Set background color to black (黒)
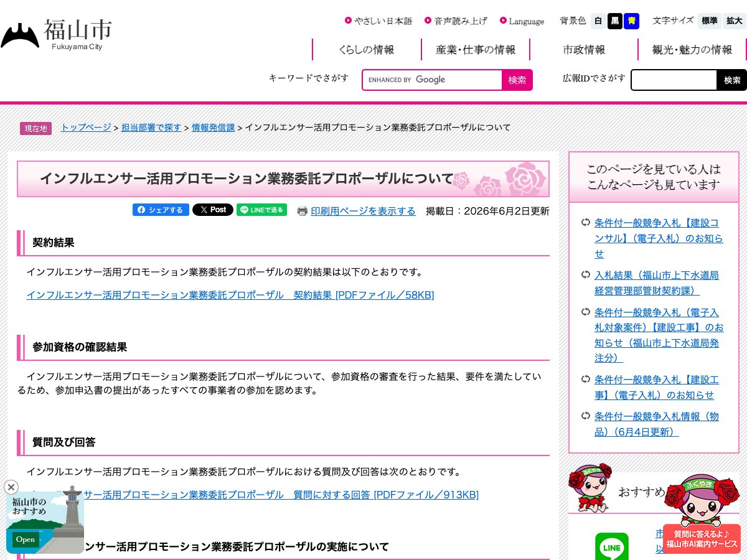This screenshot has height=560, width=747. (615, 21)
